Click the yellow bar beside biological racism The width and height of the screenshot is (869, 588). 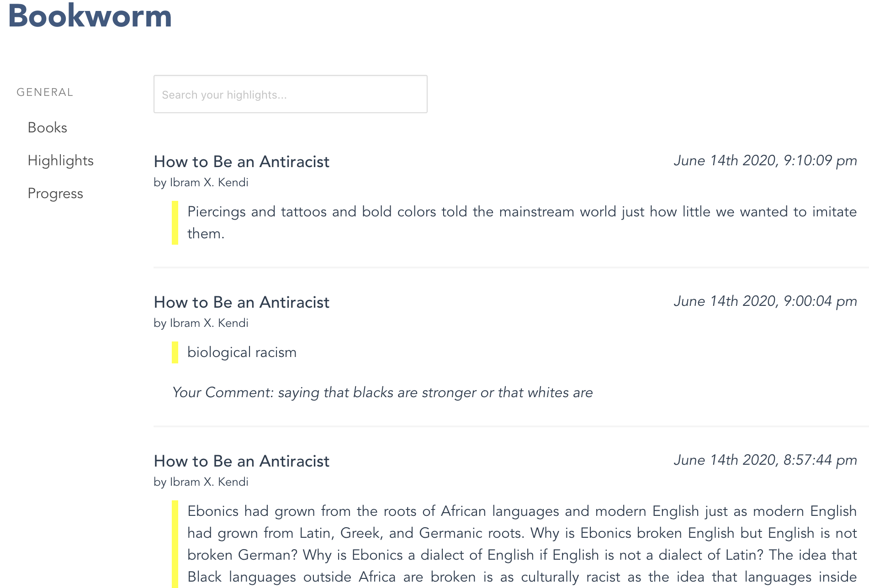175,352
